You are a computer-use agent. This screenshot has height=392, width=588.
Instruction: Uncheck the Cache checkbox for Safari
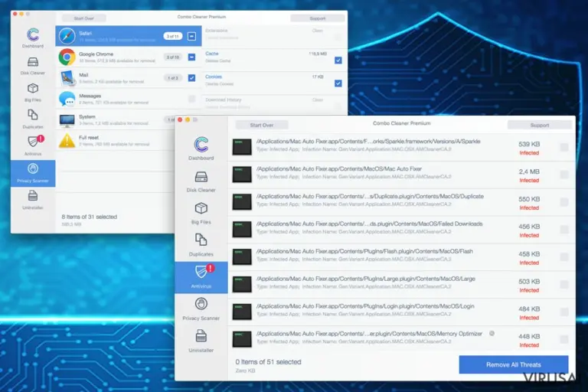click(338, 60)
